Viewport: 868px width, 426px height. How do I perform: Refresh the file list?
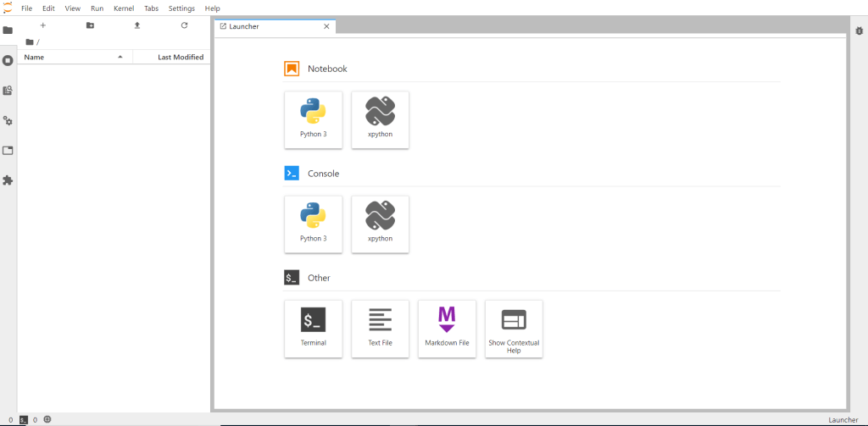click(x=184, y=25)
